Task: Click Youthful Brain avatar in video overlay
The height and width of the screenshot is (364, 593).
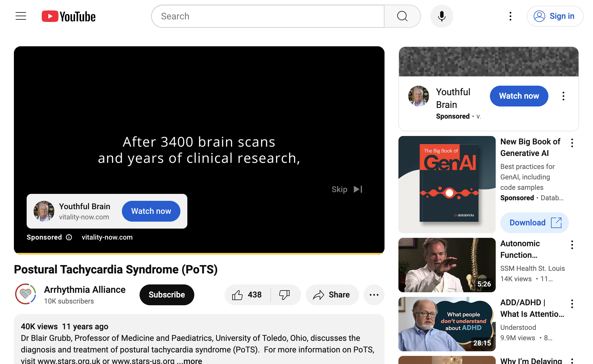Action: pyautogui.click(x=44, y=211)
